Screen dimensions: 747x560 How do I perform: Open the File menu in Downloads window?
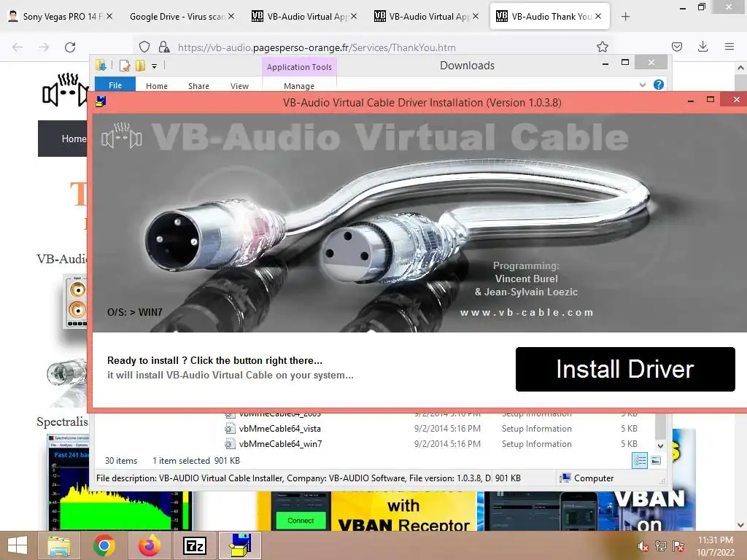[115, 85]
